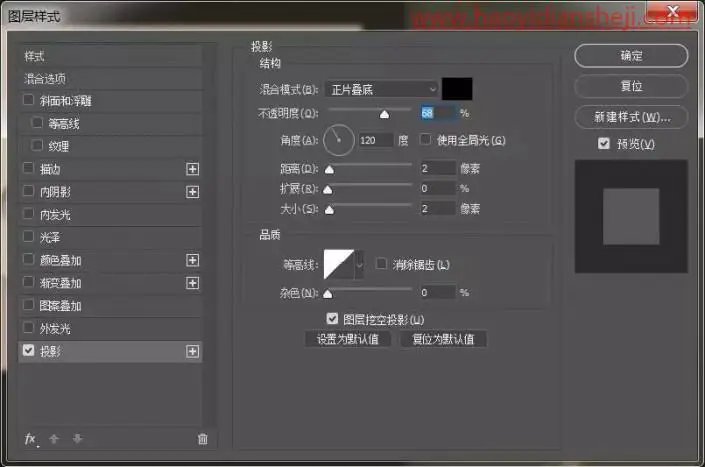Screen dimensions: 705x467
Task: Move effect down with the down arrow icon
Action: coord(77,439)
